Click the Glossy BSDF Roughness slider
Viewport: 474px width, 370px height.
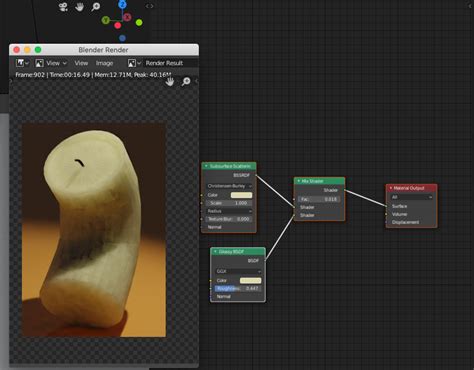point(237,288)
